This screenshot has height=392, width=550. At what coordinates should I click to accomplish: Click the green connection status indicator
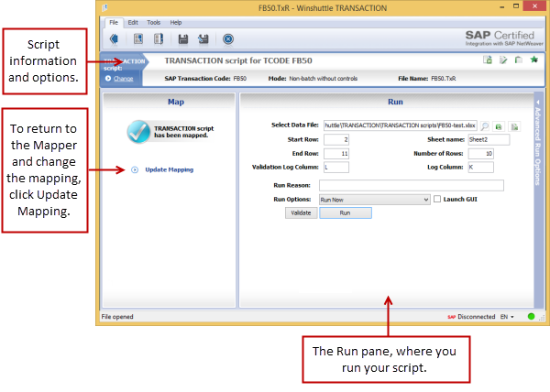531,316
